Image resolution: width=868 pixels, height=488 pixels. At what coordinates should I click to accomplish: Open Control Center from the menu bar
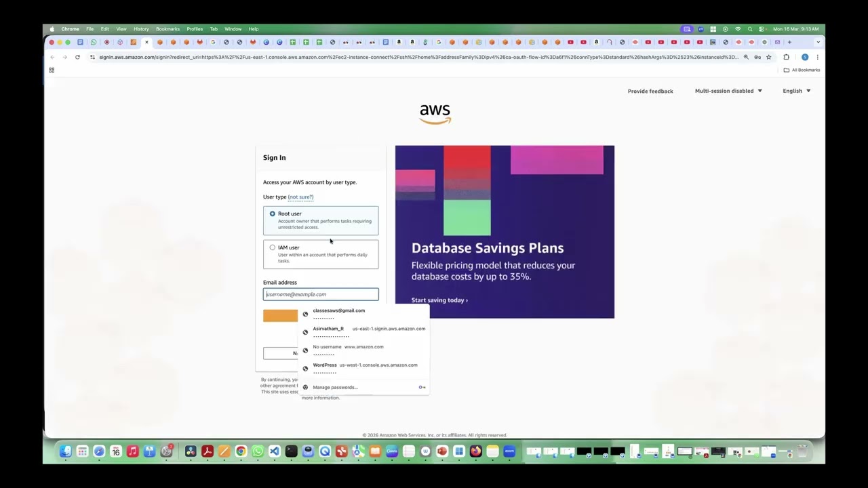pos(762,29)
